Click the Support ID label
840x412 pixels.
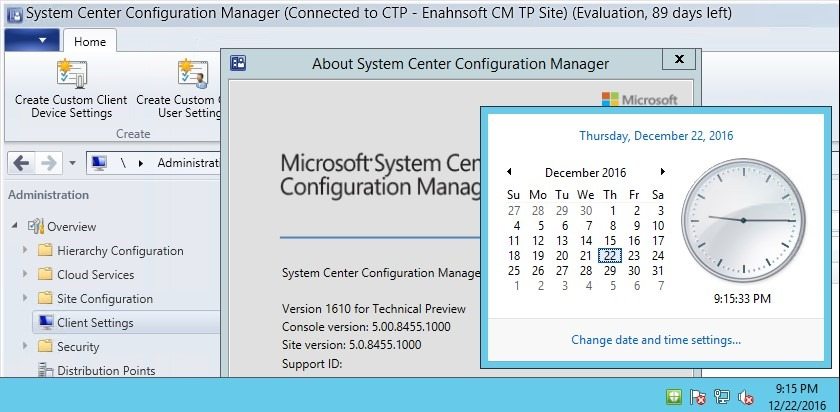click(312, 364)
